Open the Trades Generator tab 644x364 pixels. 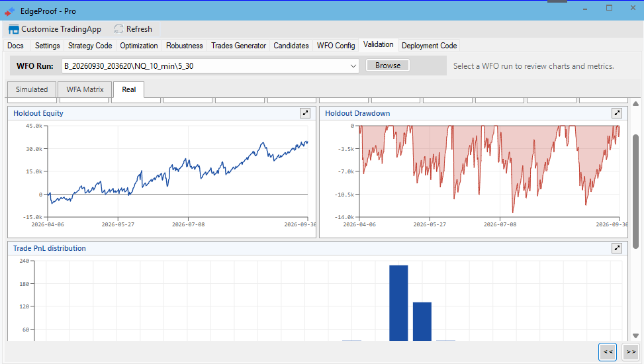[x=239, y=46]
